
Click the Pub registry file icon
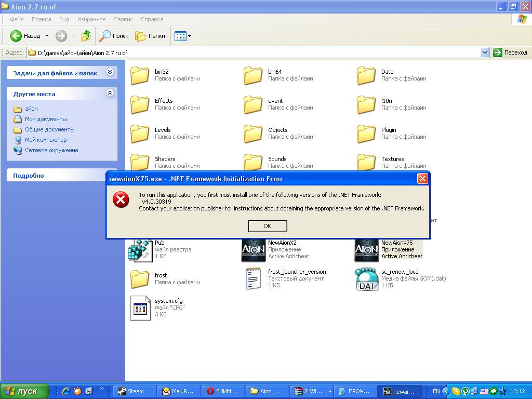pos(140,250)
